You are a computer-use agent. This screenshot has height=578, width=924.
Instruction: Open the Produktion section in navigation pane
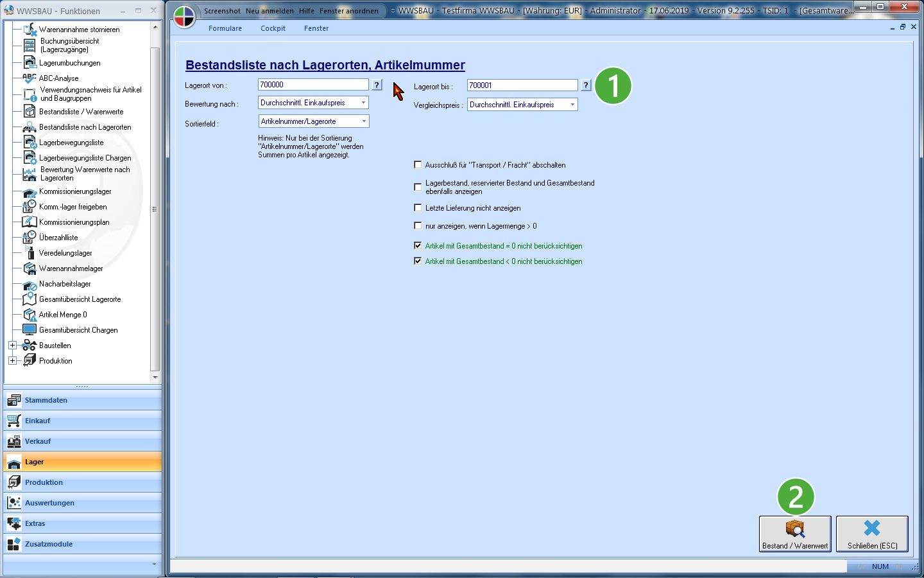(83, 482)
